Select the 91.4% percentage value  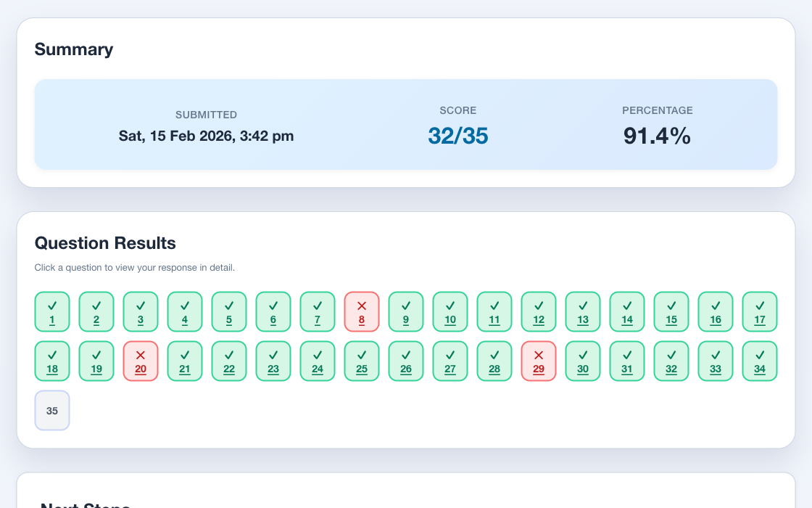[657, 136]
